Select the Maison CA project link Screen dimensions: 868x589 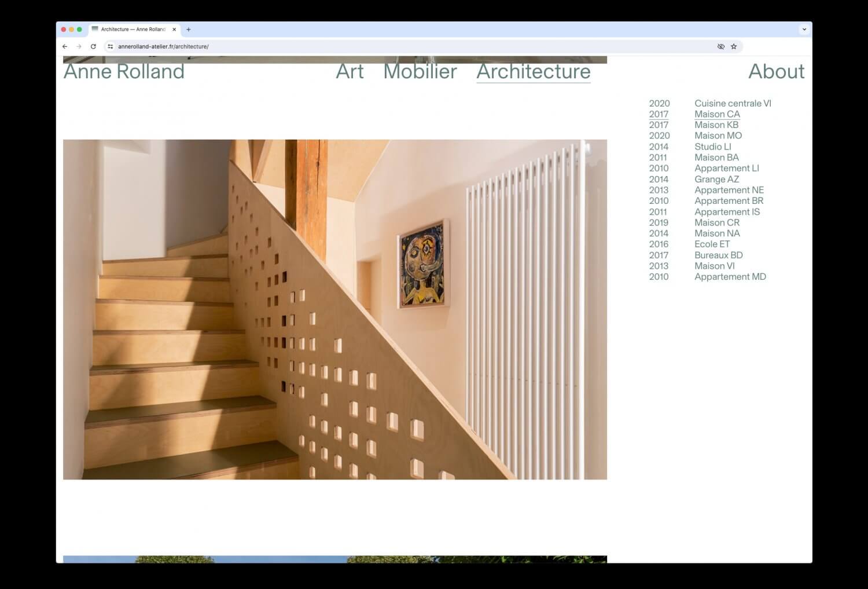click(x=717, y=114)
